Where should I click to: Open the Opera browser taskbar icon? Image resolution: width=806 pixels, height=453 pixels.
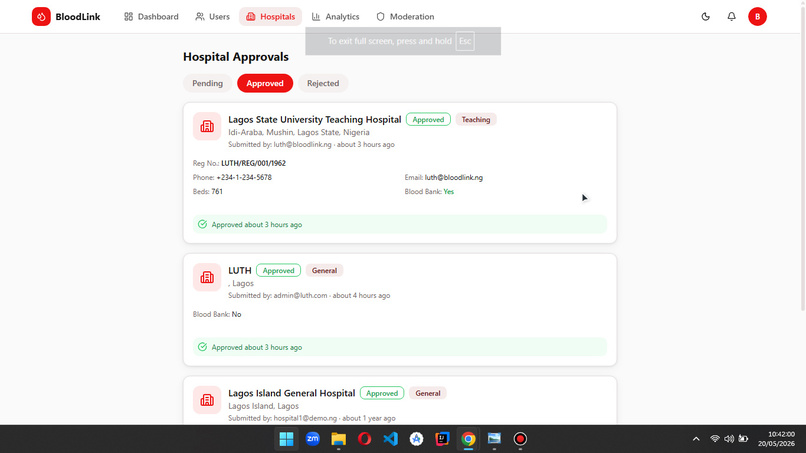coord(364,439)
